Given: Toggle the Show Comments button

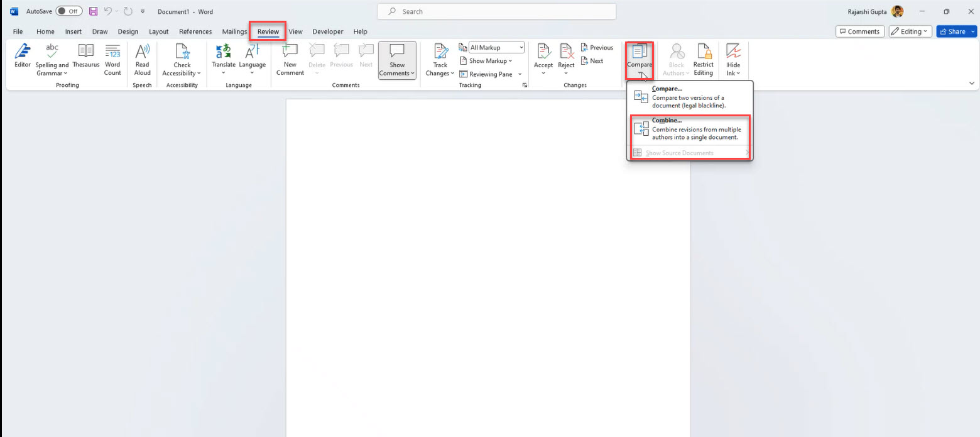Looking at the screenshot, I should click(x=397, y=60).
